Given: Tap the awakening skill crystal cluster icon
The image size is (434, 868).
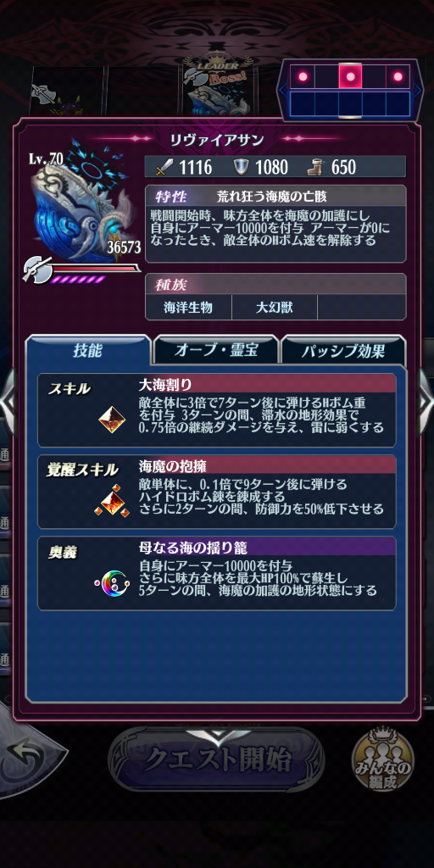Looking at the screenshot, I should [112, 500].
